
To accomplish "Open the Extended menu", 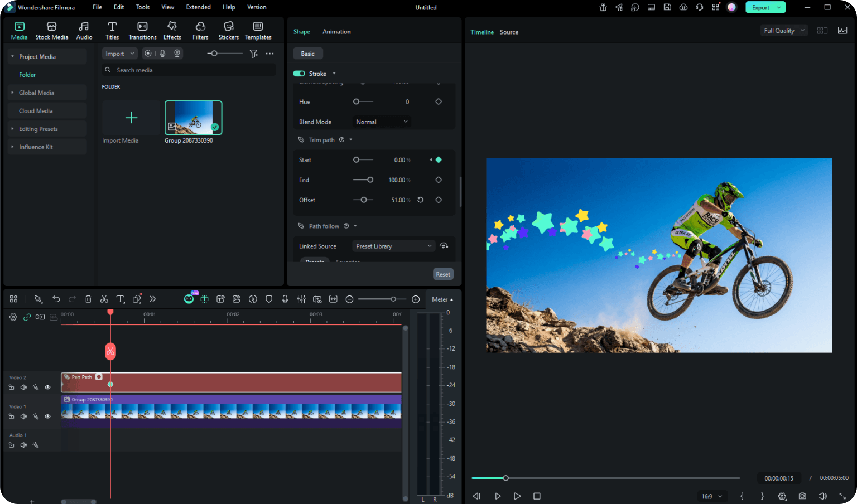I will (x=198, y=7).
